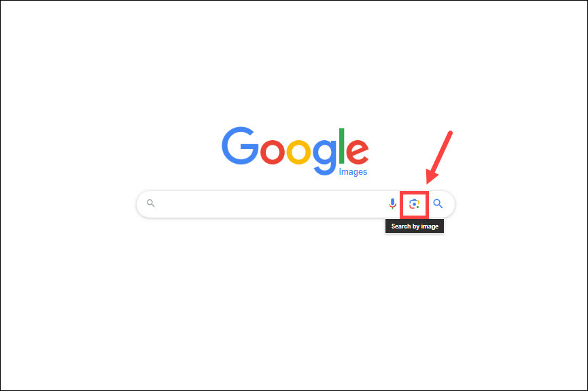The image size is (588, 391).
Task: Click the blue Images label under logo
Action: 353,172
